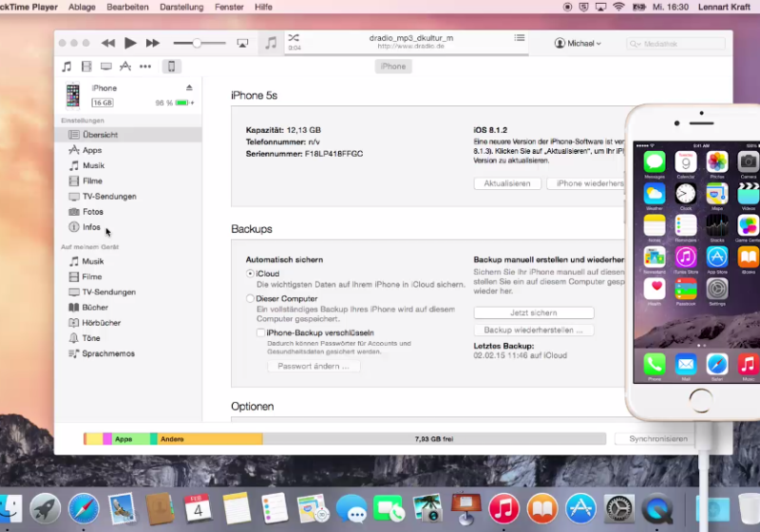Click the Backup wiederherstellen button

point(534,330)
